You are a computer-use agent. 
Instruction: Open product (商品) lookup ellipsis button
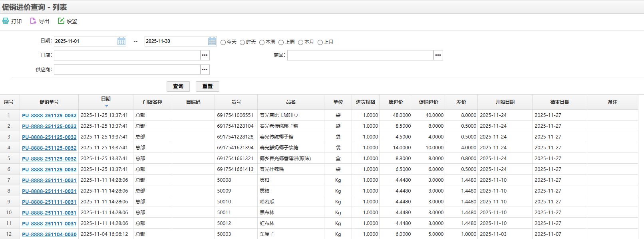(x=438, y=55)
